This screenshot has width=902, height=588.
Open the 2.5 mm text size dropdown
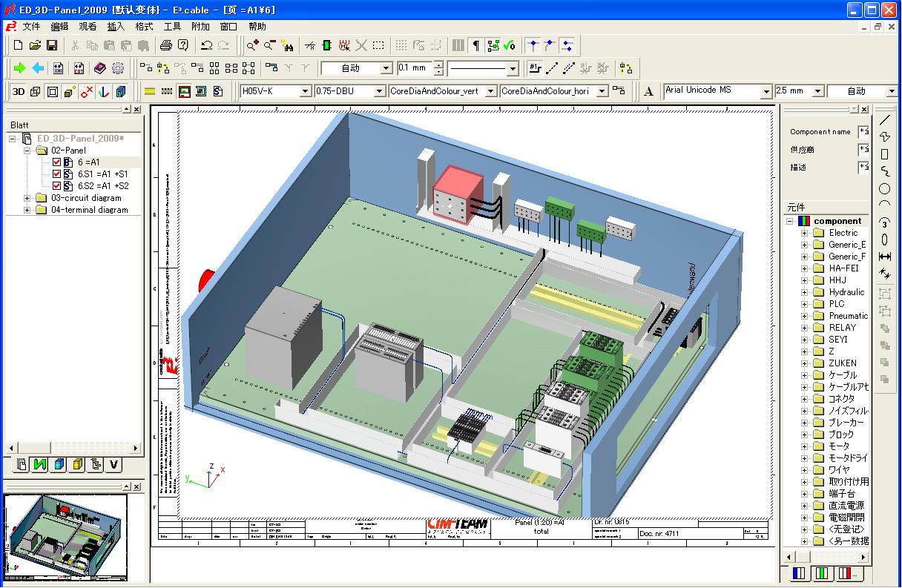pos(818,91)
